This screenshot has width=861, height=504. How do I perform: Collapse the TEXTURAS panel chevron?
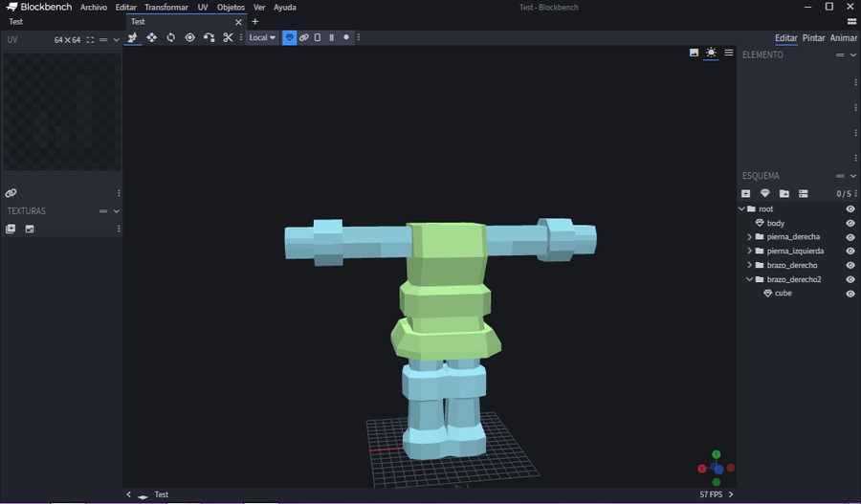[117, 211]
